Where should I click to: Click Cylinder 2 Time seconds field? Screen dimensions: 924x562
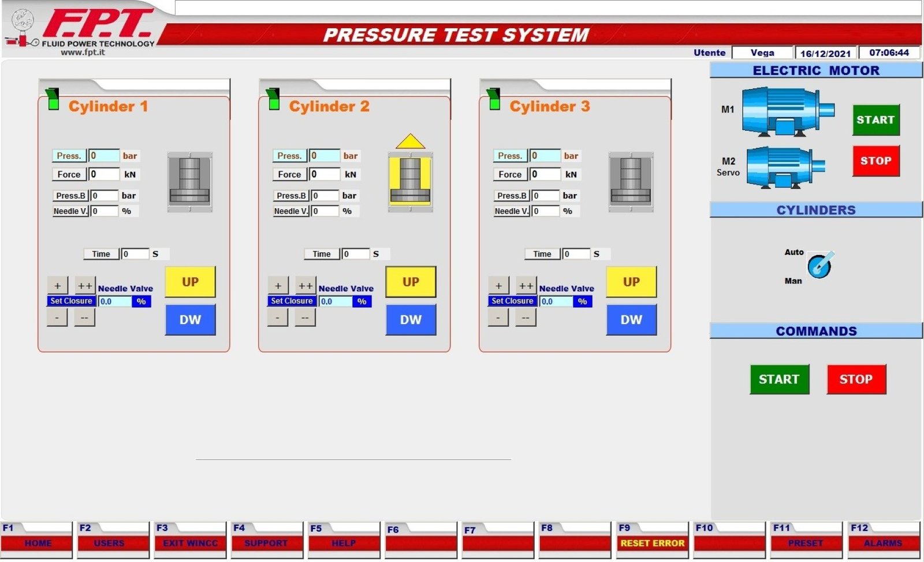[x=355, y=254]
